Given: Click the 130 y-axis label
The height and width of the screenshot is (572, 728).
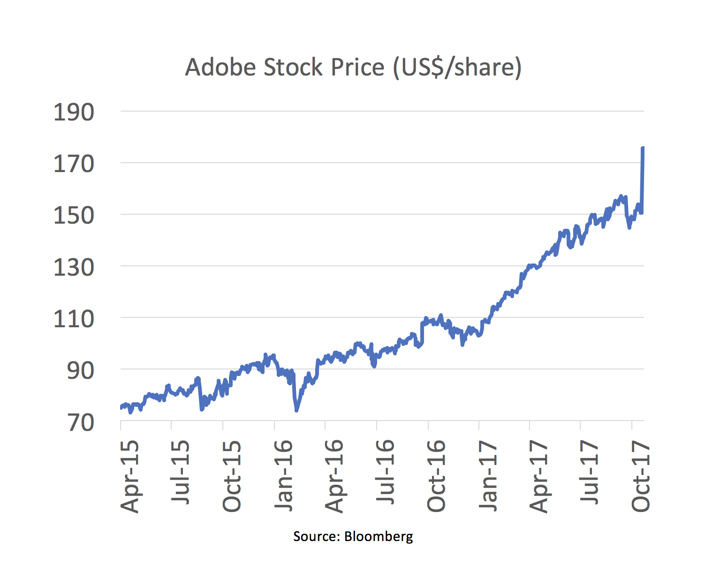Looking at the screenshot, I should (x=74, y=267).
